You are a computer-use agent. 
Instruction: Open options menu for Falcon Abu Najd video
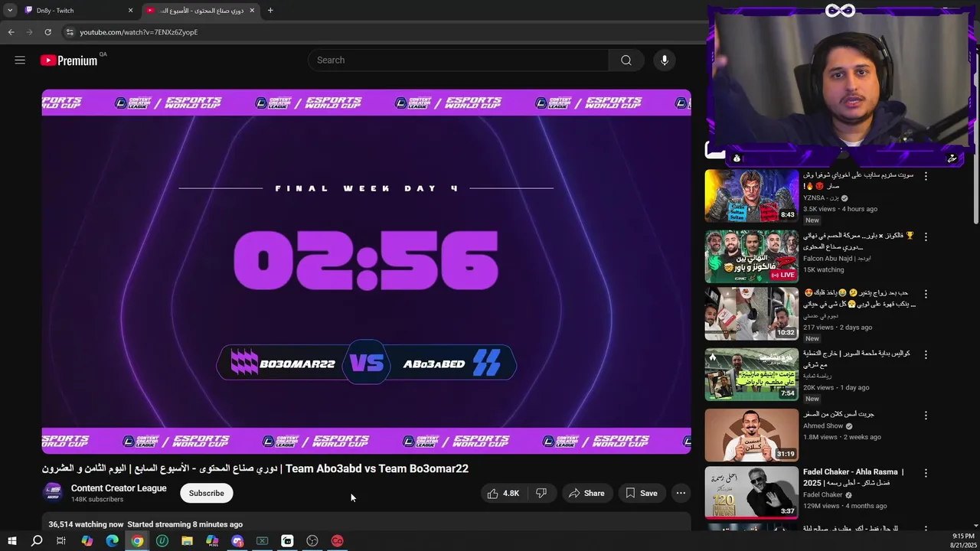point(926,236)
